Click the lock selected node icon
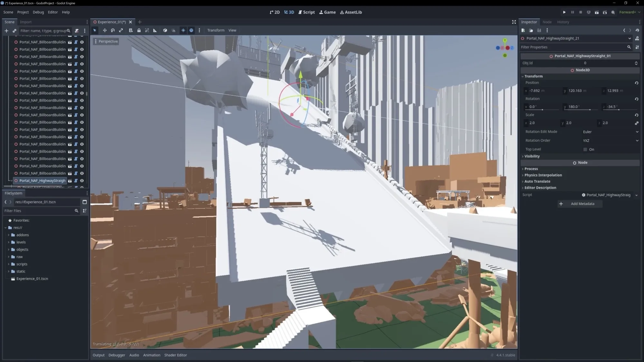Viewport: 644px width, 362px height. [139, 30]
